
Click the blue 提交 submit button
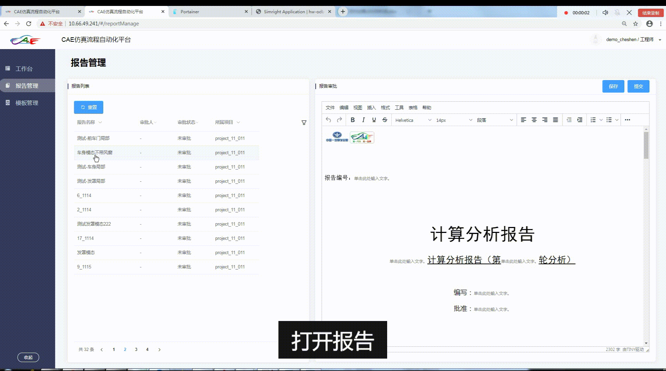click(x=638, y=86)
